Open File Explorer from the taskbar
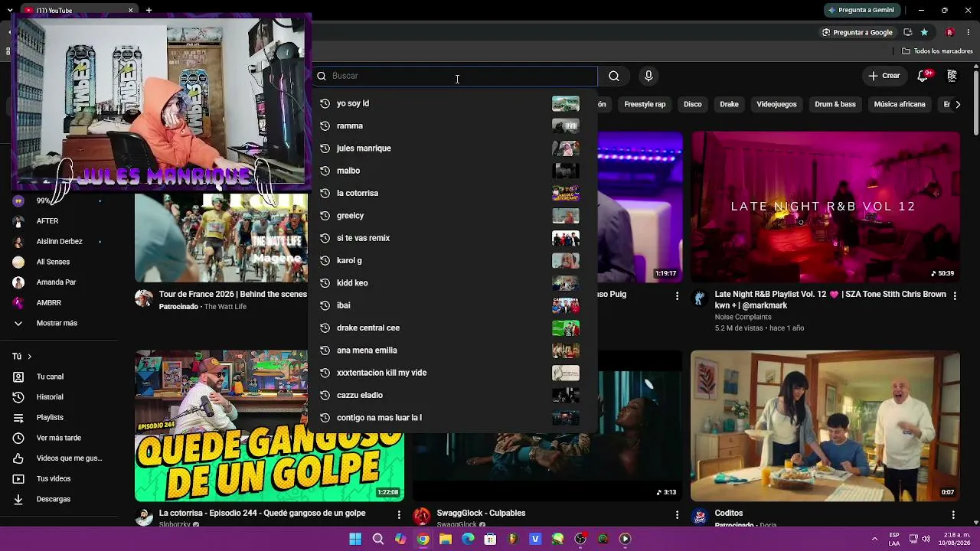Screen dimensions: 980x551 pyautogui.click(x=446, y=539)
